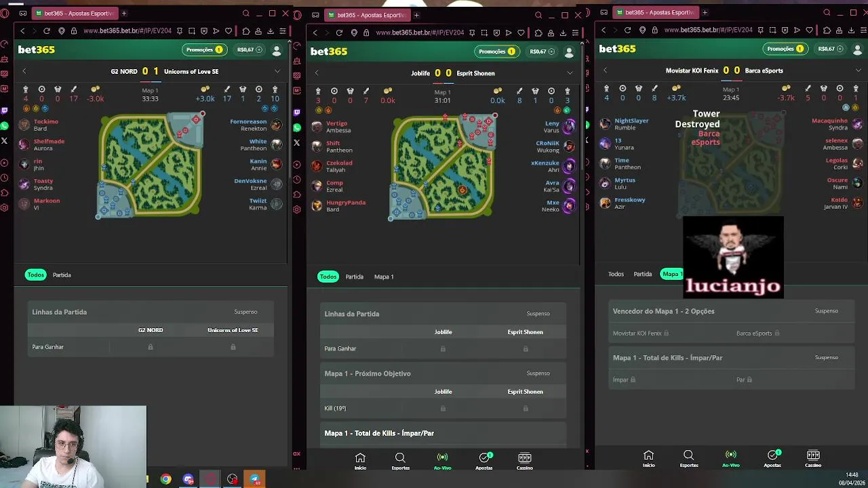868x488 pixels.
Task: Open new tab in Movistar KOI window
Action: click(705, 12)
